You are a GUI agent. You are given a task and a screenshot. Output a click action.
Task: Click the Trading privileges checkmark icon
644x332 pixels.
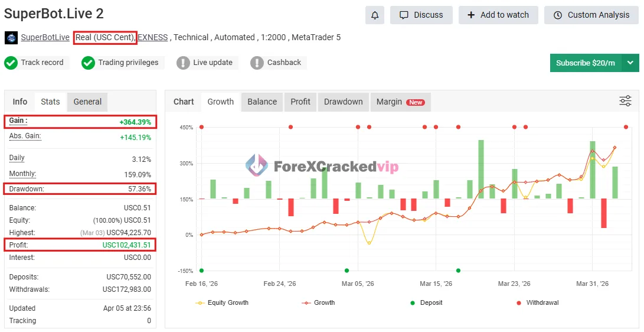pos(88,63)
